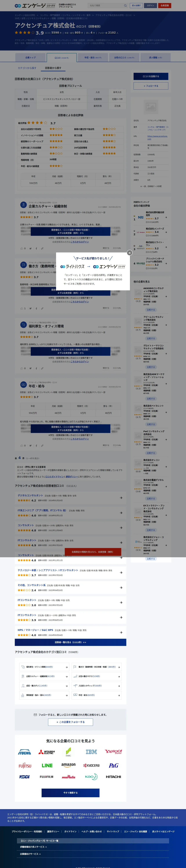Expand 企業様向けサービス in footer

coord(93,854)
